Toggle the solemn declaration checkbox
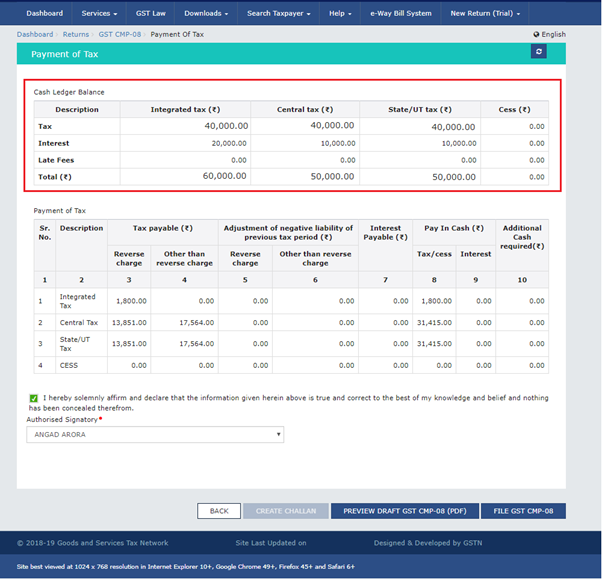The image size is (602, 579). pyautogui.click(x=35, y=398)
